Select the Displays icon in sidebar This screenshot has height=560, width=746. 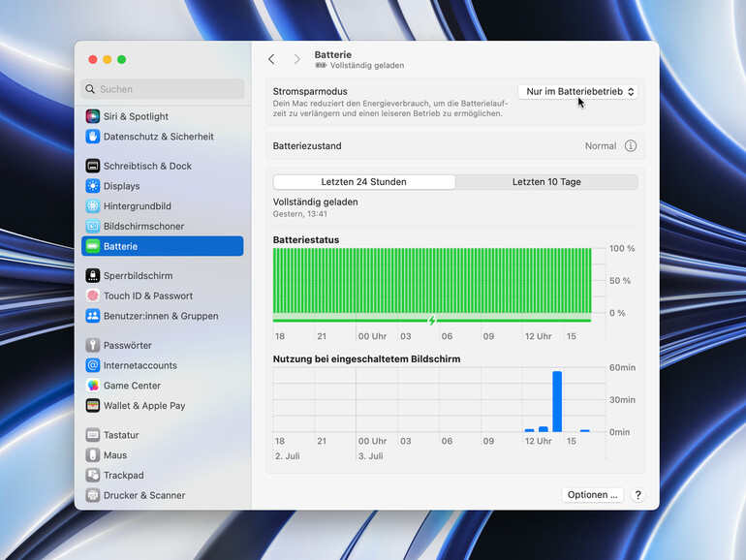point(93,186)
